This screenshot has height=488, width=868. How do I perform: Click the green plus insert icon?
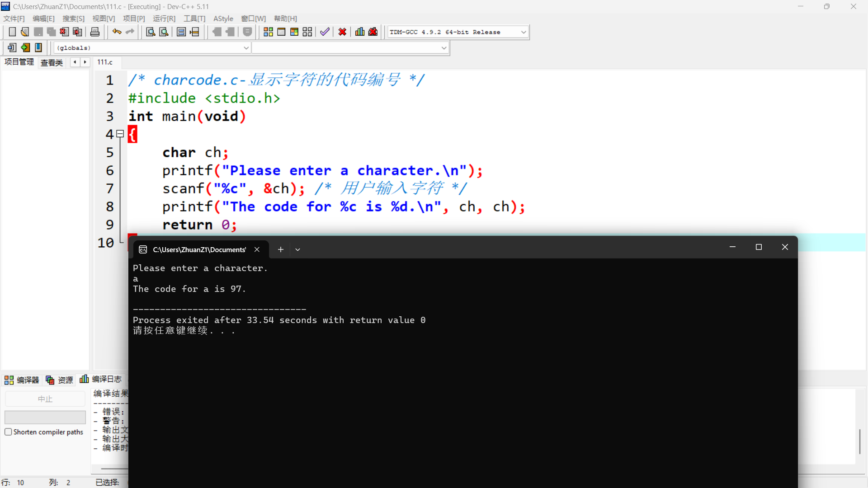(x=25, y=47)
